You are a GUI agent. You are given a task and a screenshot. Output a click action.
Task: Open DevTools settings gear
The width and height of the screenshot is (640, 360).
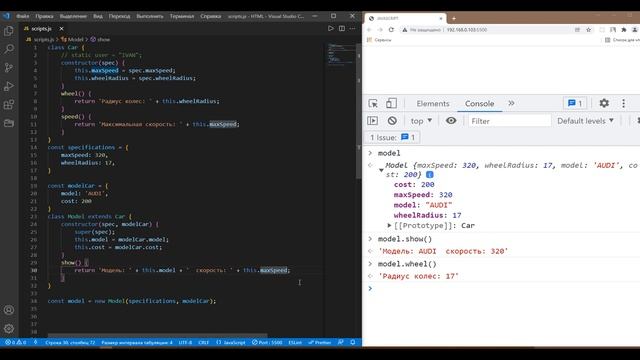604,103
